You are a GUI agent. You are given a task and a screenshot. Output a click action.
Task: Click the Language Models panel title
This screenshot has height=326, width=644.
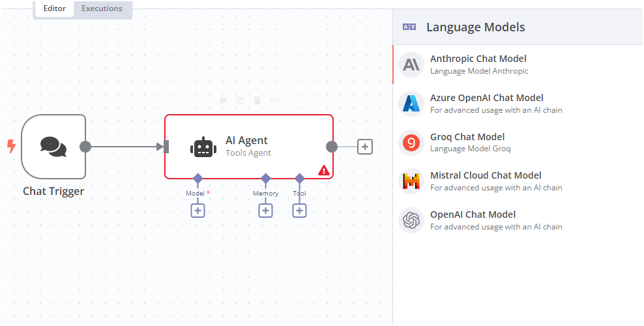point(476,27)
